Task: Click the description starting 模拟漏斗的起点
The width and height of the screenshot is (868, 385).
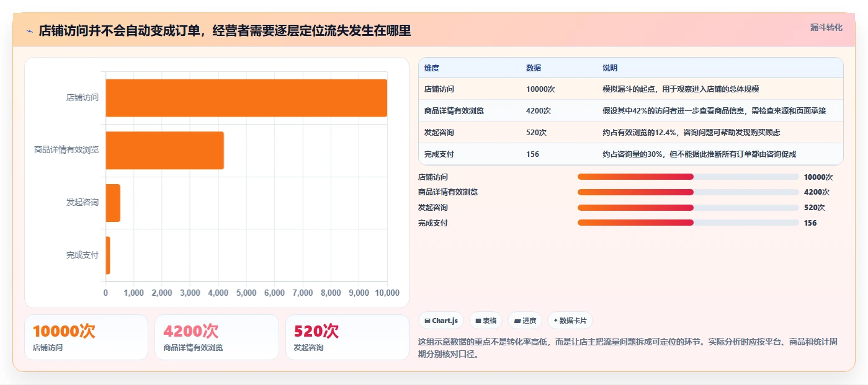Action: tap(681, 89)
